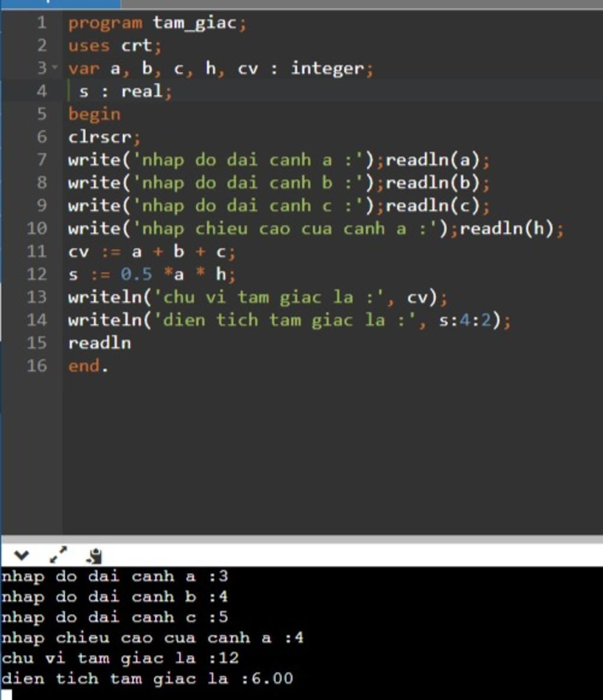Expand the console panel to fullscreen
This screenshot has height=700, width=603.
[58, 554]
